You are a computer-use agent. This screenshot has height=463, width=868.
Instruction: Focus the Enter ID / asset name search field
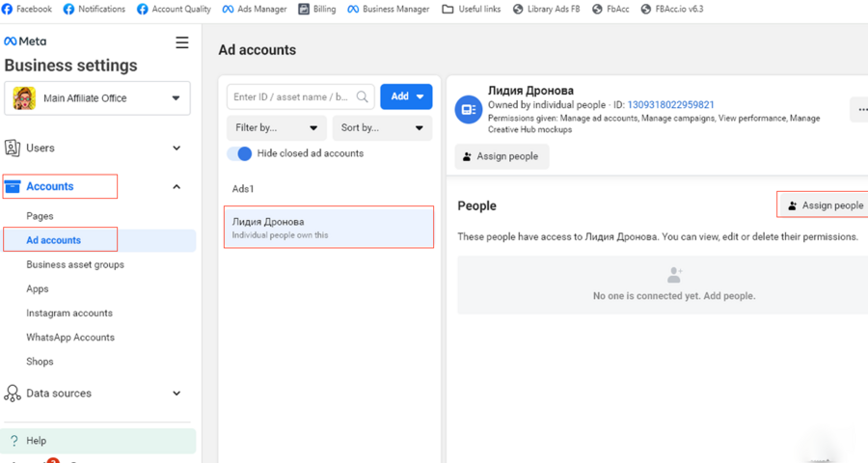coord(301,96)
